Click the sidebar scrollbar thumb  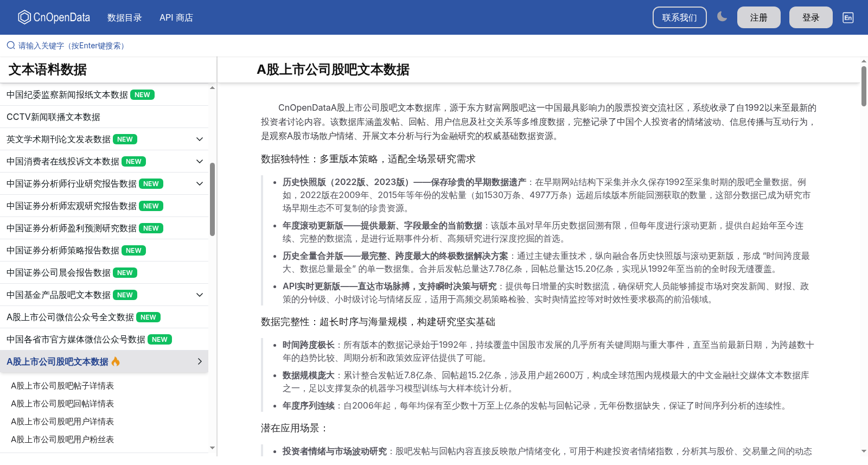click(212, 199)
